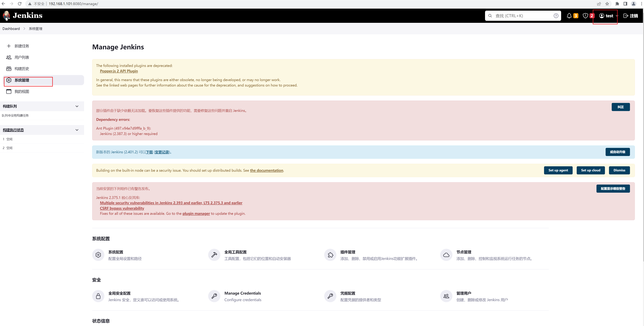This screenshot has width=644, height=326.
Task: Open the 变更记录 changelog link
Action: click(x=162, y=152)
